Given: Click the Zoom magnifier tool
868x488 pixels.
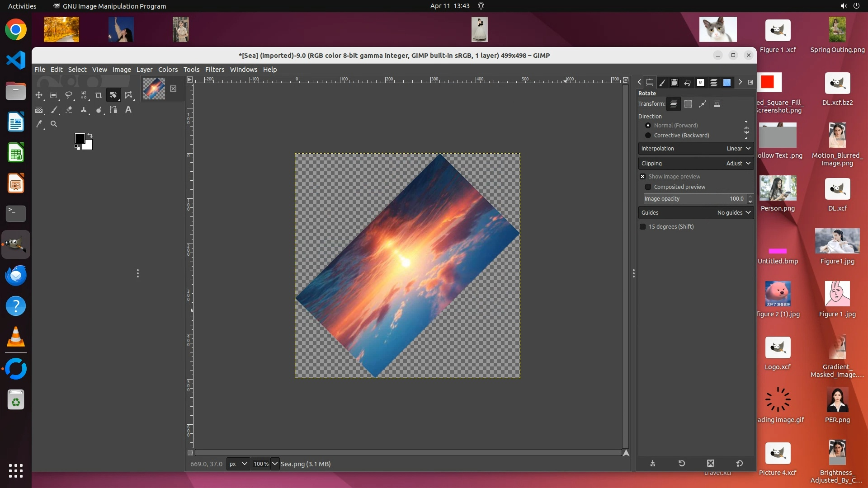Looking at the screenshot, I should click(x=54, y=124).
